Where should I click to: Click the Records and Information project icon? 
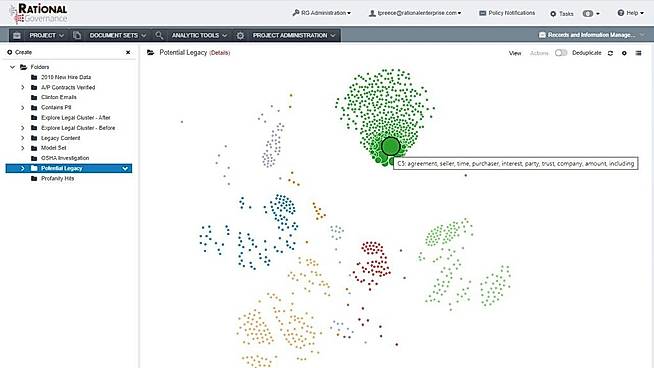(542, 35)
